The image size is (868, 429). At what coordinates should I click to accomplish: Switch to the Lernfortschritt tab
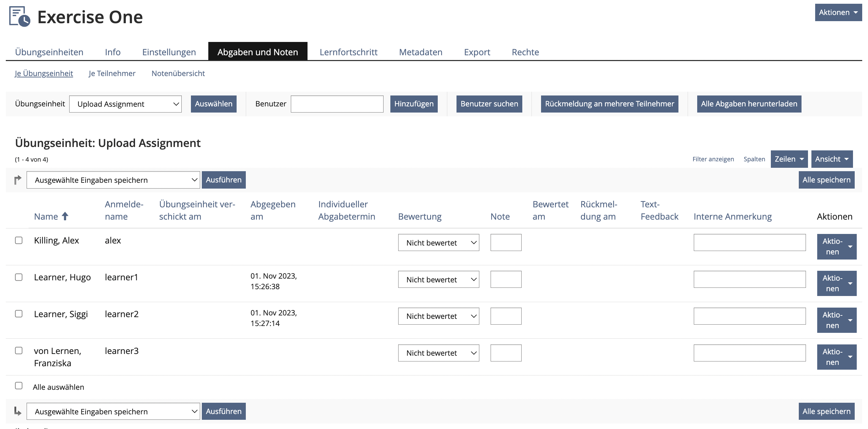coord(348,52)
